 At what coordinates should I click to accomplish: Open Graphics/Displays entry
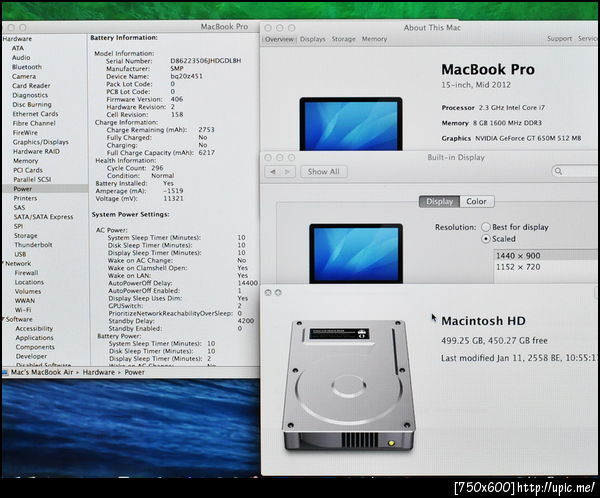coord(41,142)
